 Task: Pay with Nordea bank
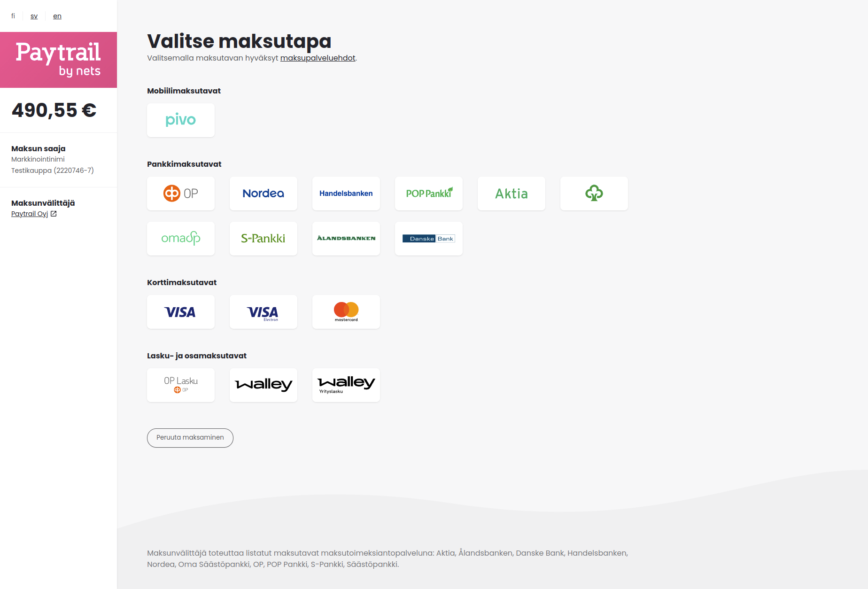(x=263, y=194)
